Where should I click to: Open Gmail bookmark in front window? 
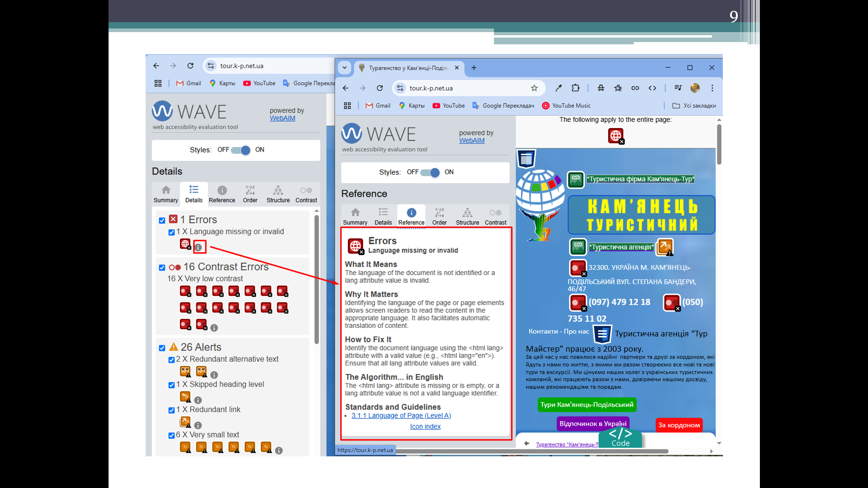click(x=378, y=106)
